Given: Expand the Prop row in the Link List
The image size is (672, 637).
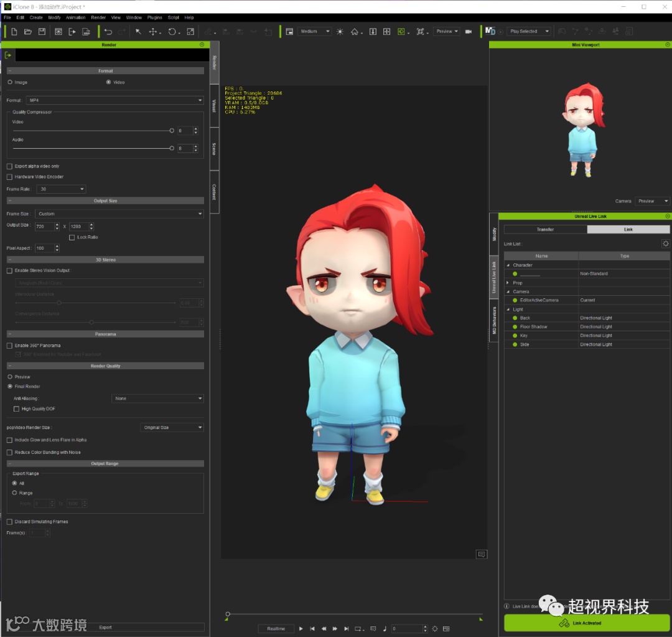Looking at the screenshot, I should tap(508, 283).
